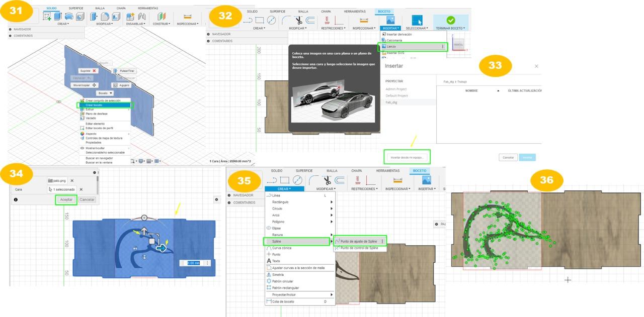Screen dimensions: 644x317
Task: Open the INSERTAR dropdown in panel 32
Action: tap(391, 28)
